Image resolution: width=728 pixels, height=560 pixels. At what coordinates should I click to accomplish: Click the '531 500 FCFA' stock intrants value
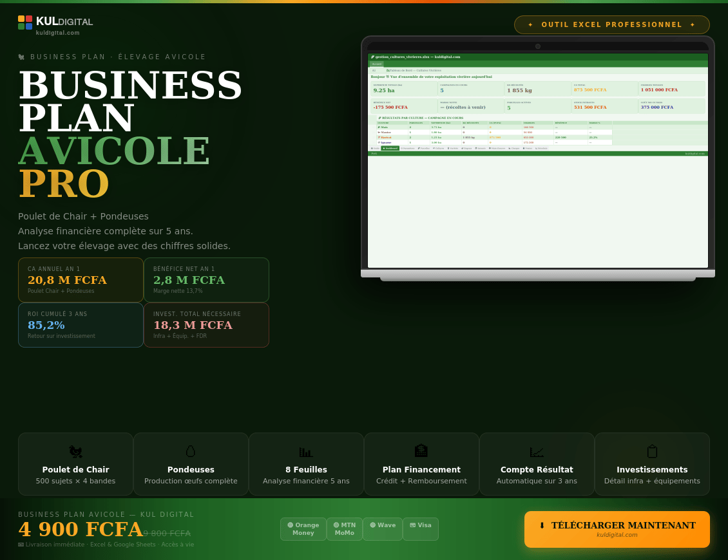(590, 107)
